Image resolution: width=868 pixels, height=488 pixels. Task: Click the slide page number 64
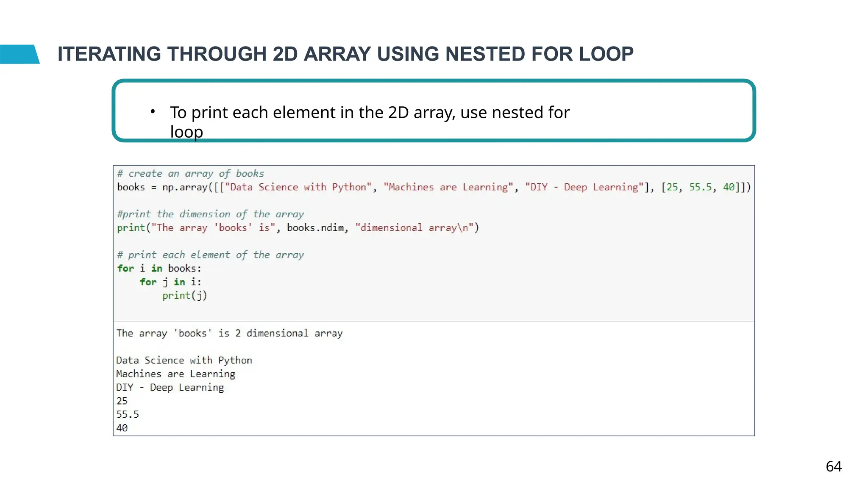pyautogui.click(x=833, y=466)
